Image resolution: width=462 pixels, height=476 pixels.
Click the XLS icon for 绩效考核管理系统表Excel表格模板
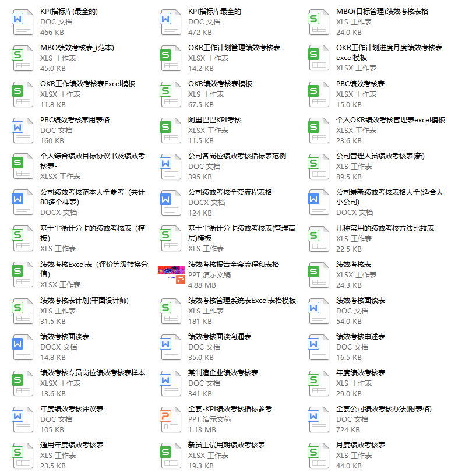pos(171,311)
